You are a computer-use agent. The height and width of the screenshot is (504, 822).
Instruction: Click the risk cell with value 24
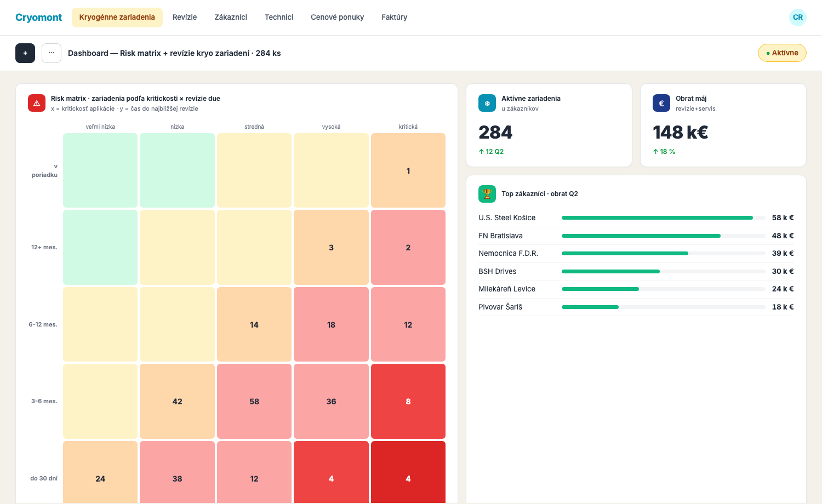[100, 473]
